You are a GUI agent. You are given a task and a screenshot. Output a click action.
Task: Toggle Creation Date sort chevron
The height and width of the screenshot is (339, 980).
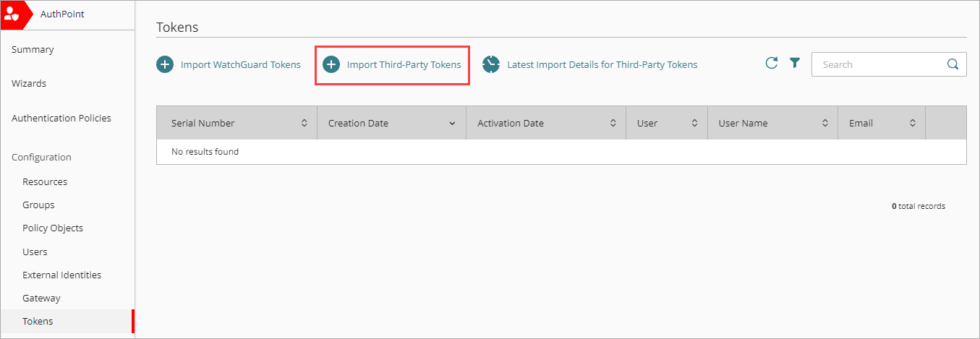452,124
